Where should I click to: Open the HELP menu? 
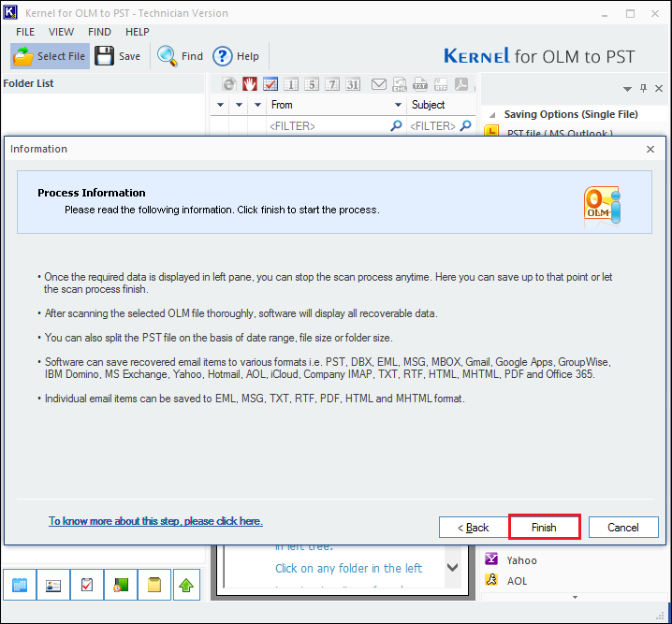(138, 32)
